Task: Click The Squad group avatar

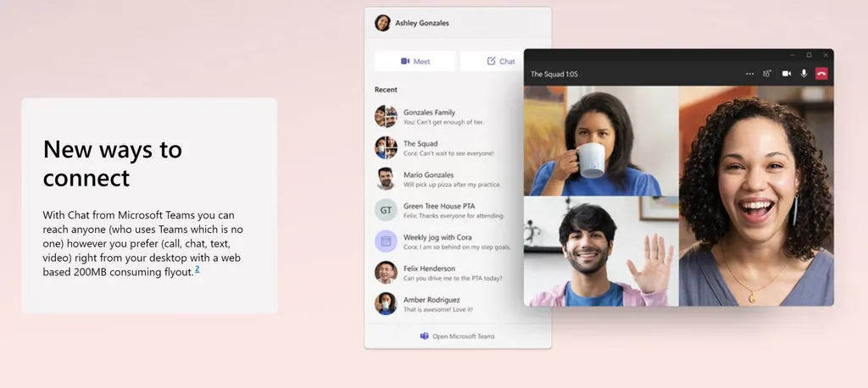Action: pyautogui.click(x=386, y=147)
